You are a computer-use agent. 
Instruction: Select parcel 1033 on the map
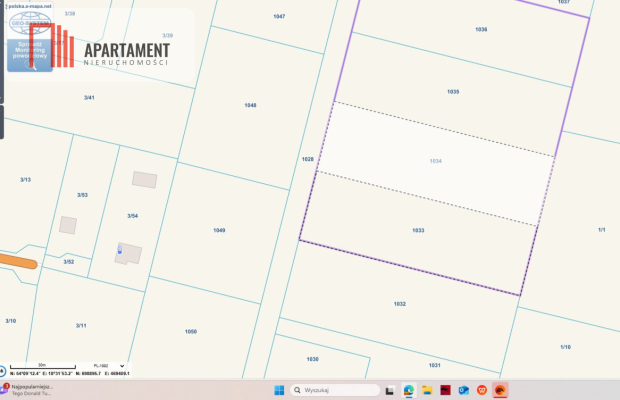pyautogui.click(x=418, y=230)
